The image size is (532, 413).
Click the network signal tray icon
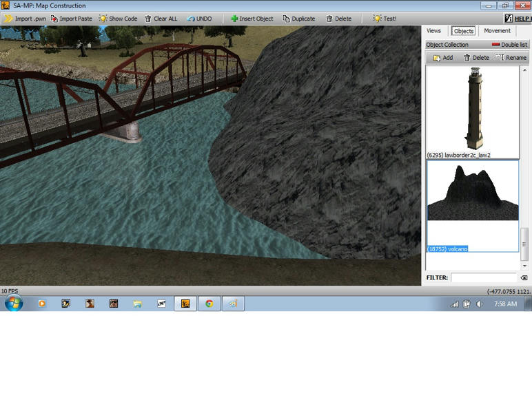(x=454, y=304)
